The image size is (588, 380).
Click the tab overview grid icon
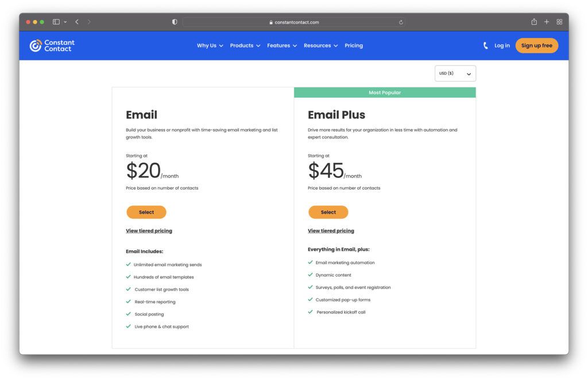point(559,21)
